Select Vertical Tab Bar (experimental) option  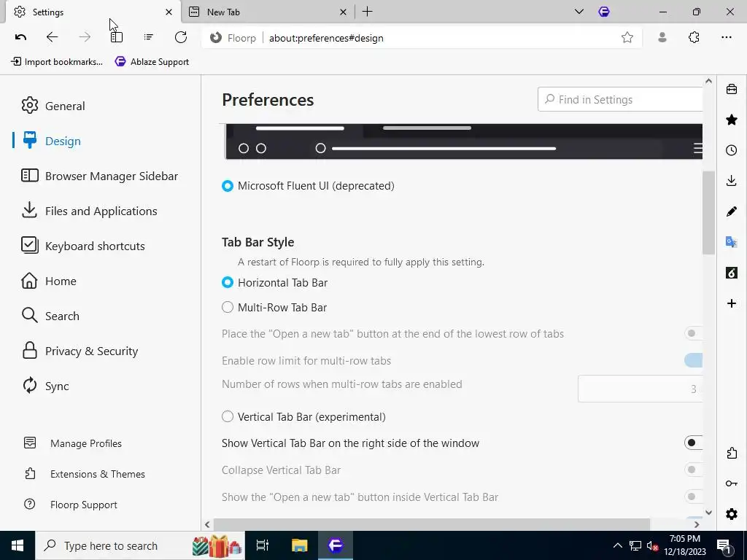[228, 416]
